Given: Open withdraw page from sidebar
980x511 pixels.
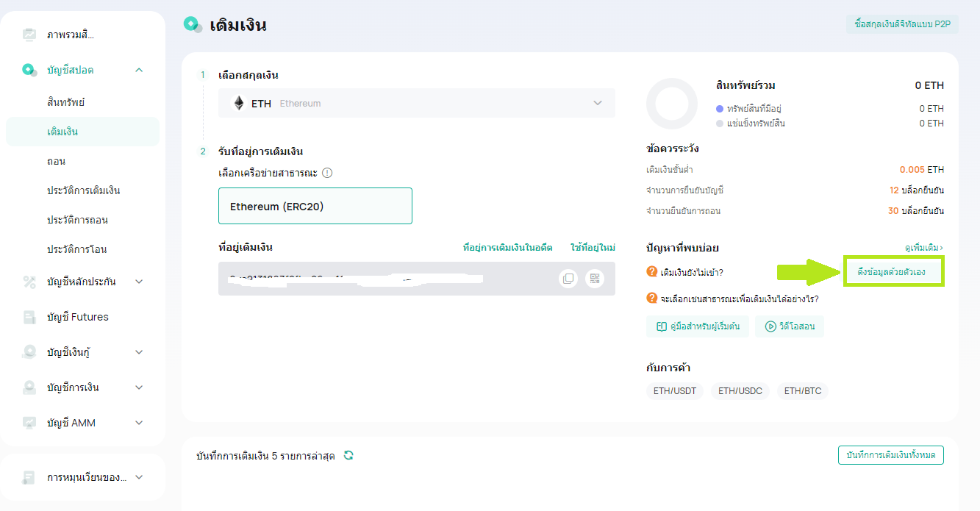Looking at the screenshot, I should (57, 161).
